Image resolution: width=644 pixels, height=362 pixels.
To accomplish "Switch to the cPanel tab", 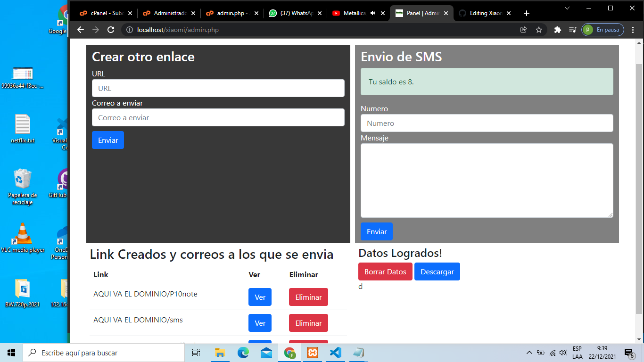I will coord(106,13).
